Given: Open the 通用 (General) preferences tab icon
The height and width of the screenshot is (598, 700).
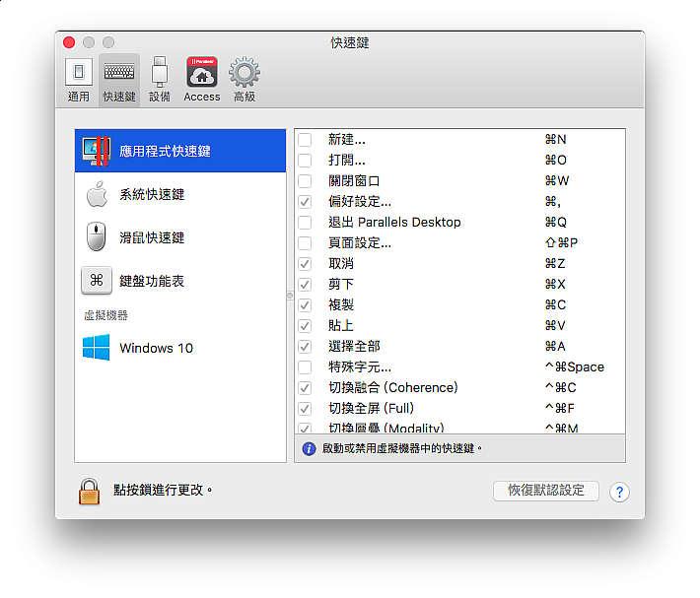Looking at the screenshot, I should coord(79,71).
